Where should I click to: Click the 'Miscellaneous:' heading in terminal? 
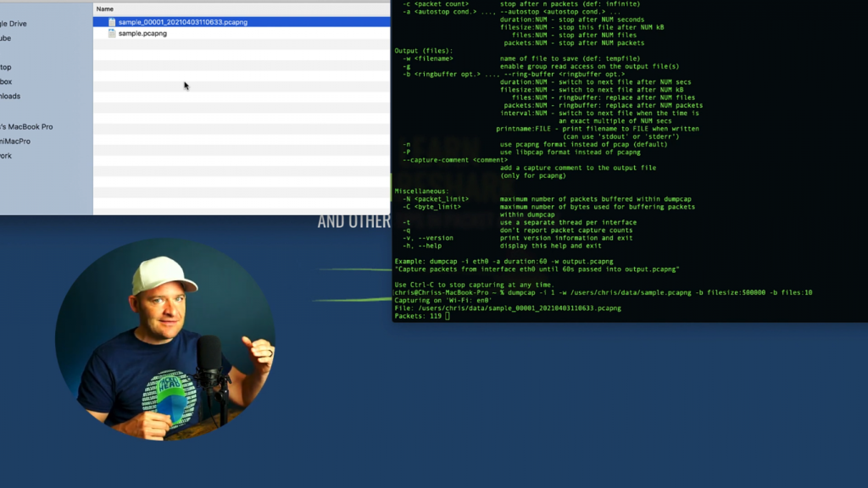point(422,191)
